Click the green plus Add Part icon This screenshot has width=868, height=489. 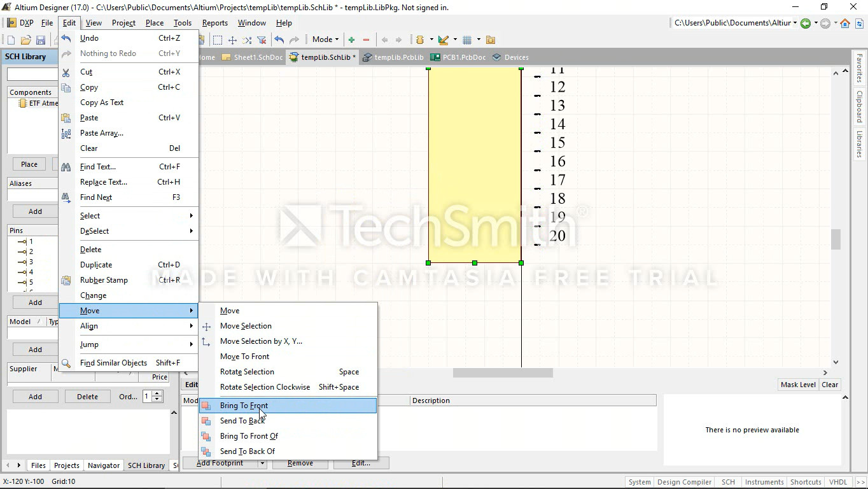click(x=351, y=40)
